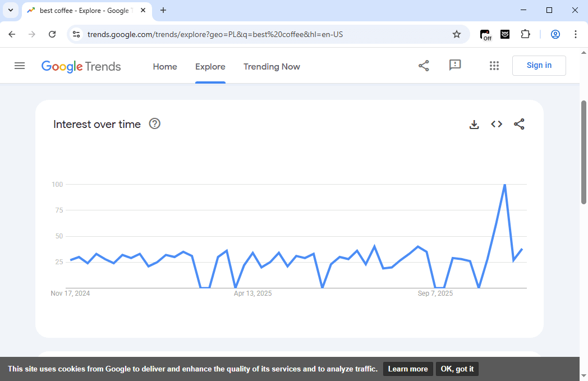Open Learn more about cookies
The image size is (588, 381).
[408, 369]
